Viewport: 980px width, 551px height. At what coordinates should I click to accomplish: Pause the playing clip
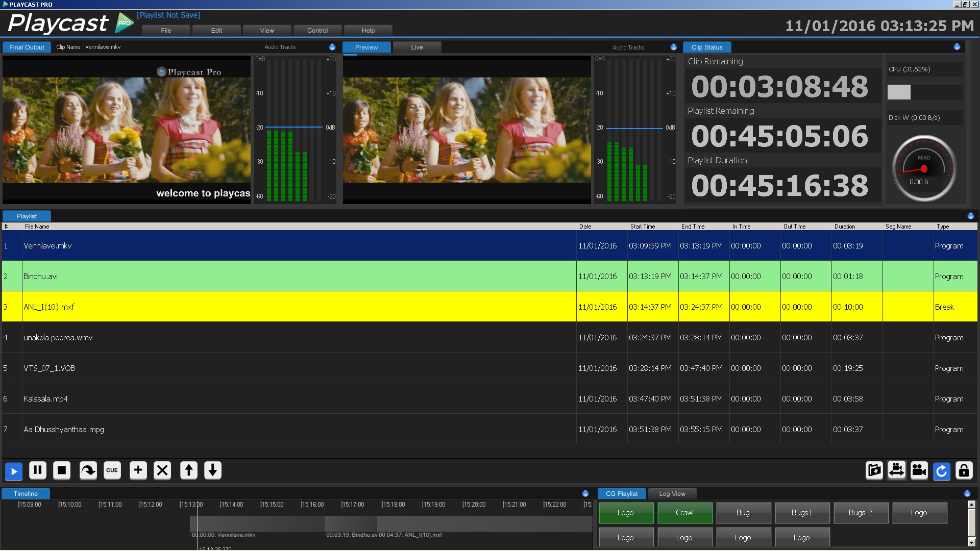38,470
